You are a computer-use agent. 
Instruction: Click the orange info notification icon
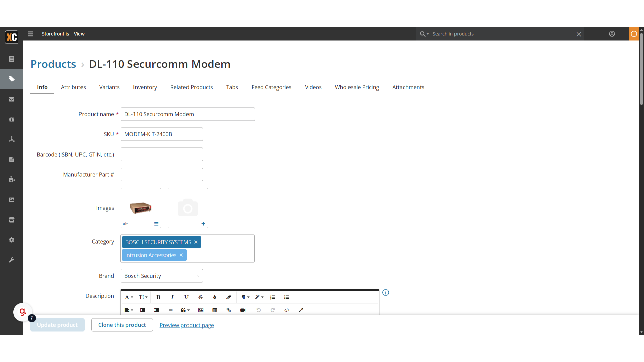[x=634, y=34]
